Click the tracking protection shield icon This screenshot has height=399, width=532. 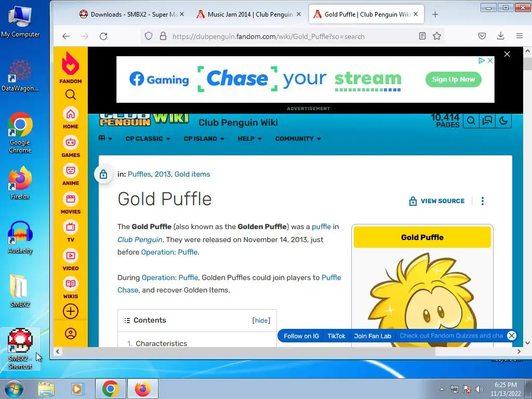149,36
